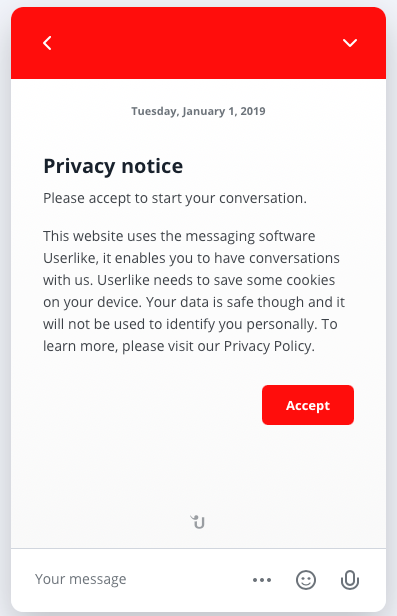
Task: Collapse the chat widget with the down chevron
Action: pos(349,42)
